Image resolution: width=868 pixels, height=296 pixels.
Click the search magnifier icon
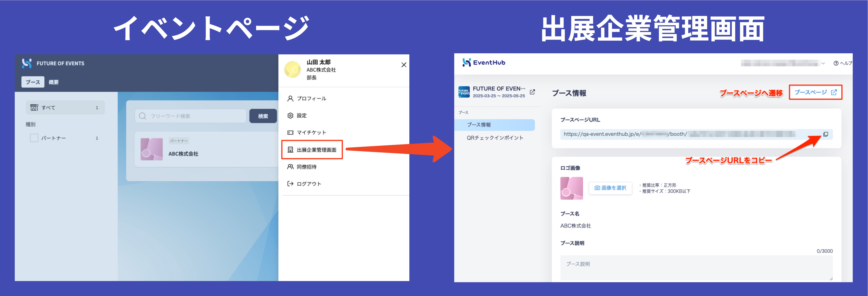coord(142,116)
